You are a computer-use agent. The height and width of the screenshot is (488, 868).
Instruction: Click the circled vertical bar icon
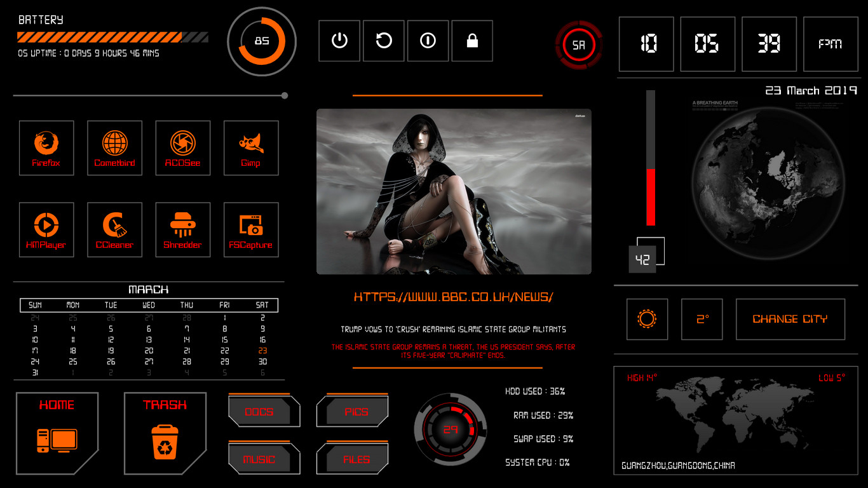click(x=428, y=41)
